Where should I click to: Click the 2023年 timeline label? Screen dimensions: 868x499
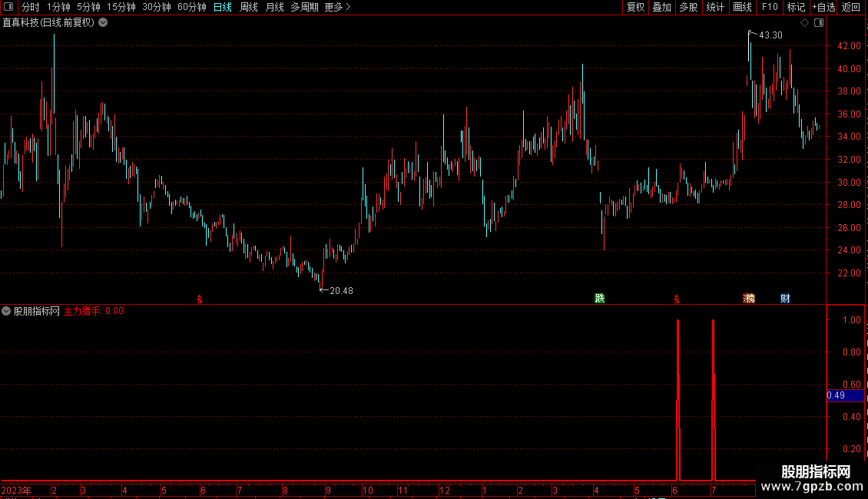(x=16, y=490)
